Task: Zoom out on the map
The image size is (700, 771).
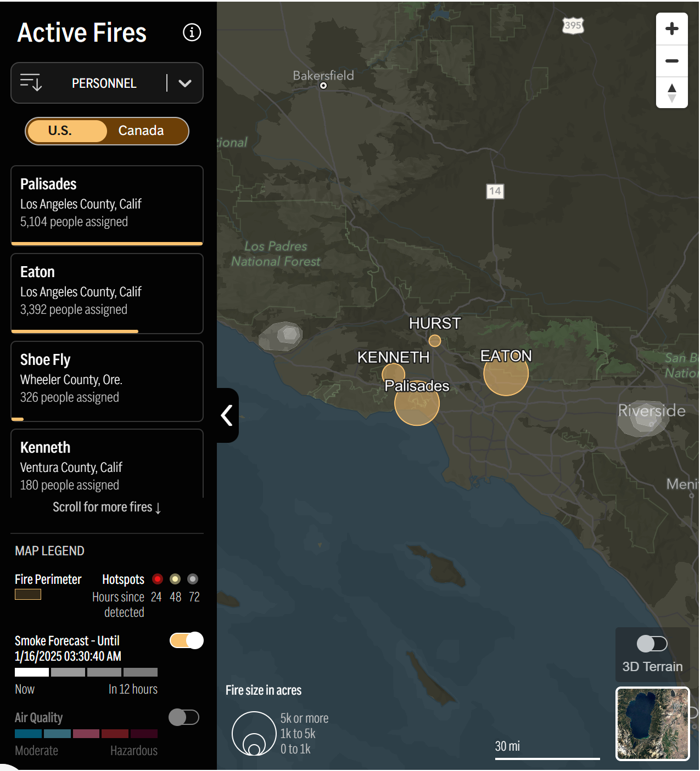Action: pos(671,61)
